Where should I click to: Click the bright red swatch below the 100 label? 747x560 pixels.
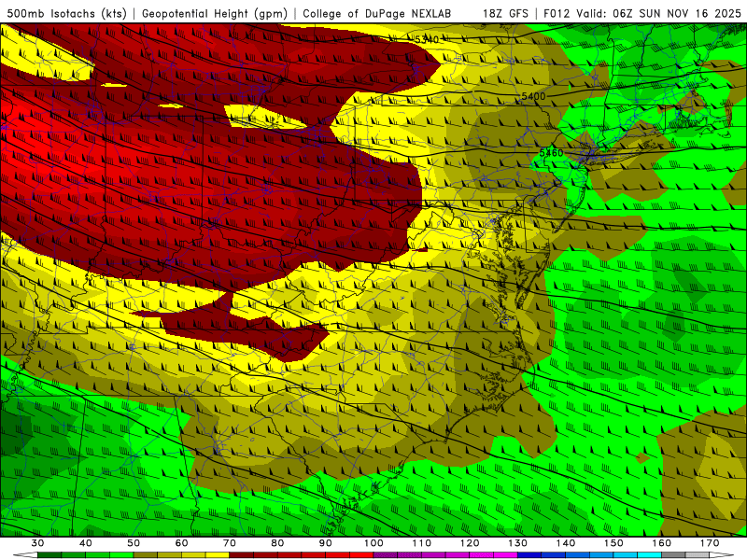tap(362, 555)
